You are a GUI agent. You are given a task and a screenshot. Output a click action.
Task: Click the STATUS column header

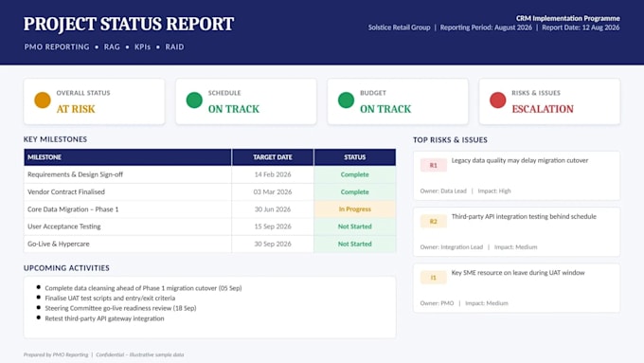pos(355,157)
